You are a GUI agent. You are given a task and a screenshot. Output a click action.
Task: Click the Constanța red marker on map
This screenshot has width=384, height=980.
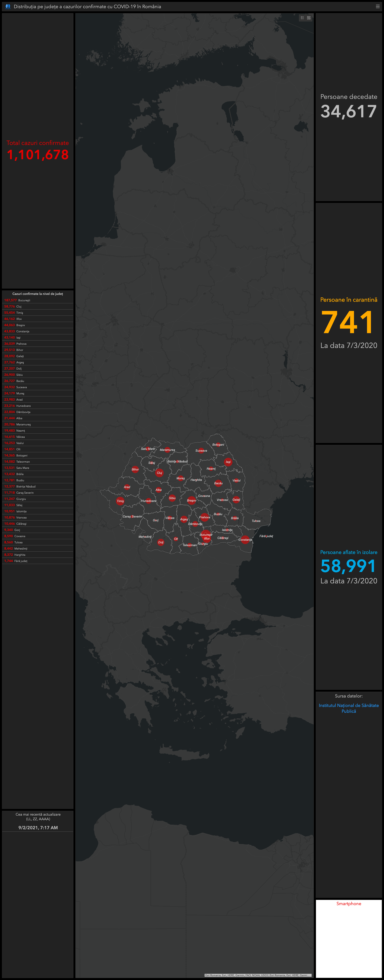(245, 540)
